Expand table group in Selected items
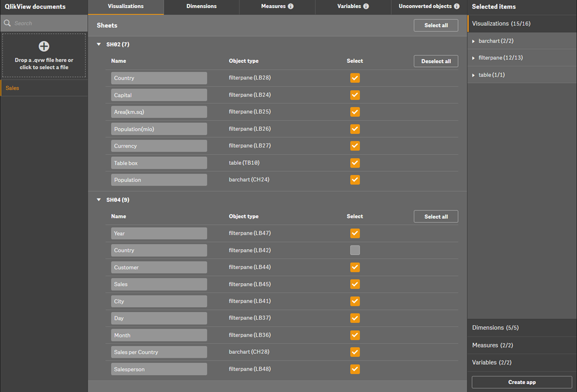 (x=474, y=76)
